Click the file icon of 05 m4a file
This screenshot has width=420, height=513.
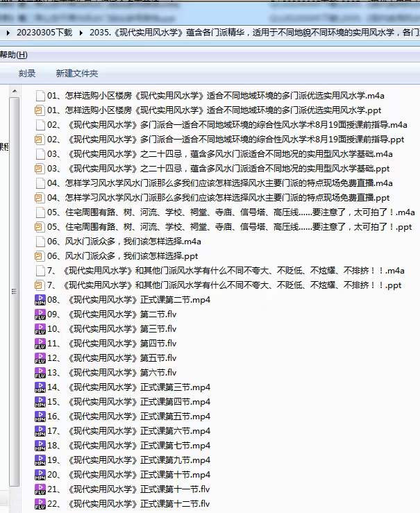[x=40, y=212]
